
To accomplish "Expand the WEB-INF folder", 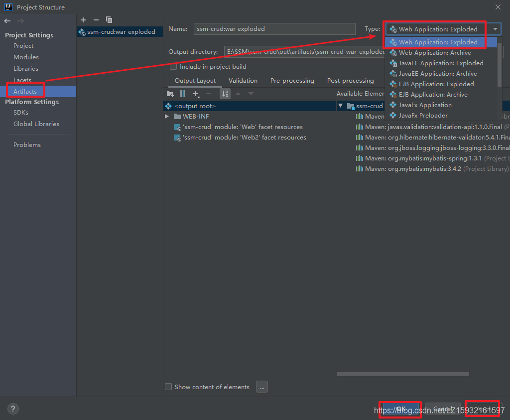I will 167,117.
